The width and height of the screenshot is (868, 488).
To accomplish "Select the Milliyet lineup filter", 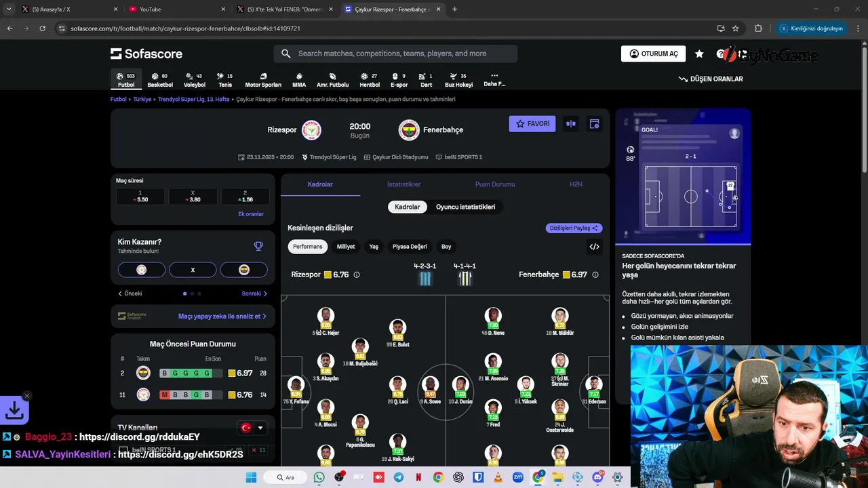I will point(346,247).
